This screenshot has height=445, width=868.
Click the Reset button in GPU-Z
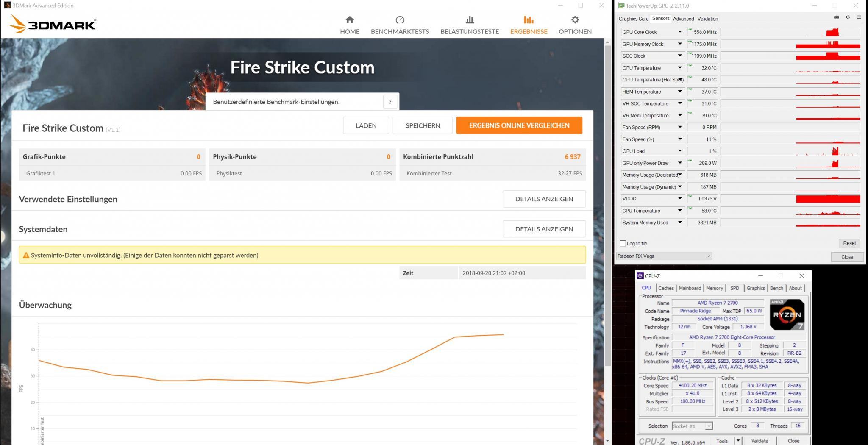[x=849, y=243]
